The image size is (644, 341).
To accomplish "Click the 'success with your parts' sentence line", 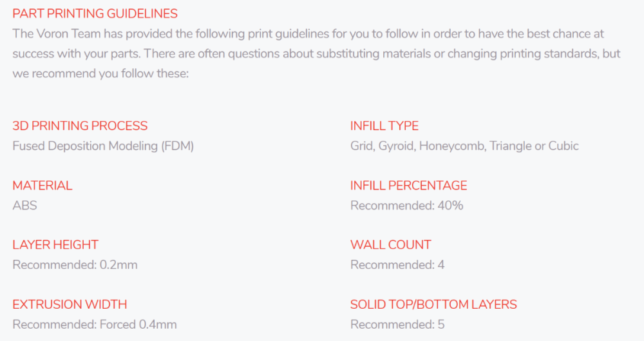I will (x=316, y=54).
